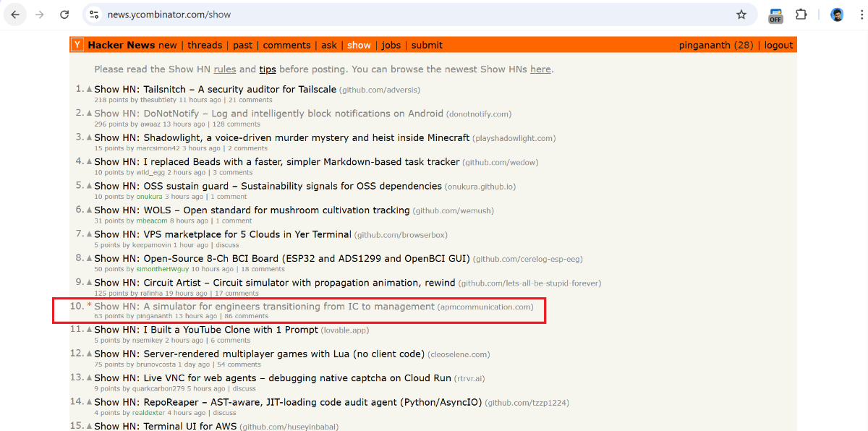Open 'threads' in the header navigation

205,45
